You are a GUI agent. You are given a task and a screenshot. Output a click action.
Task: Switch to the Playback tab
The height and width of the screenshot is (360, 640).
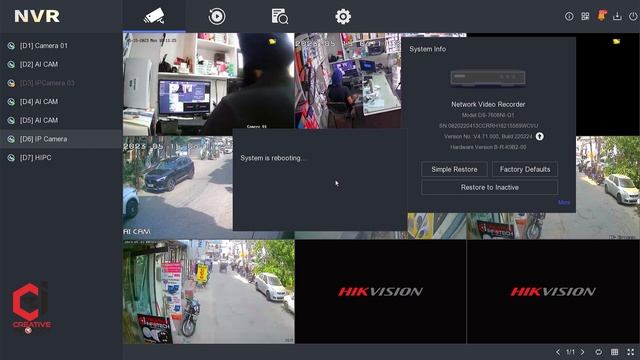(x=217, y=16)
